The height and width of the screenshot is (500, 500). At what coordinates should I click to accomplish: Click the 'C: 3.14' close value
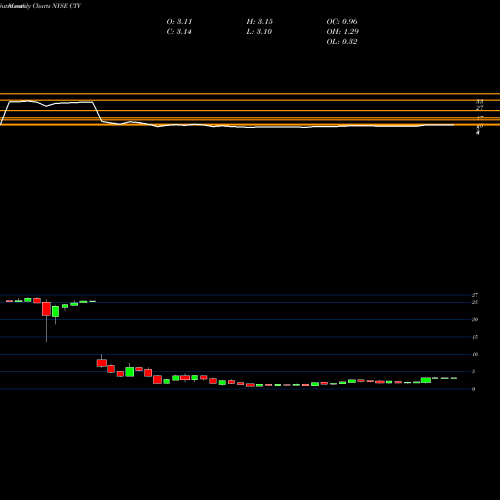[179, 32]
